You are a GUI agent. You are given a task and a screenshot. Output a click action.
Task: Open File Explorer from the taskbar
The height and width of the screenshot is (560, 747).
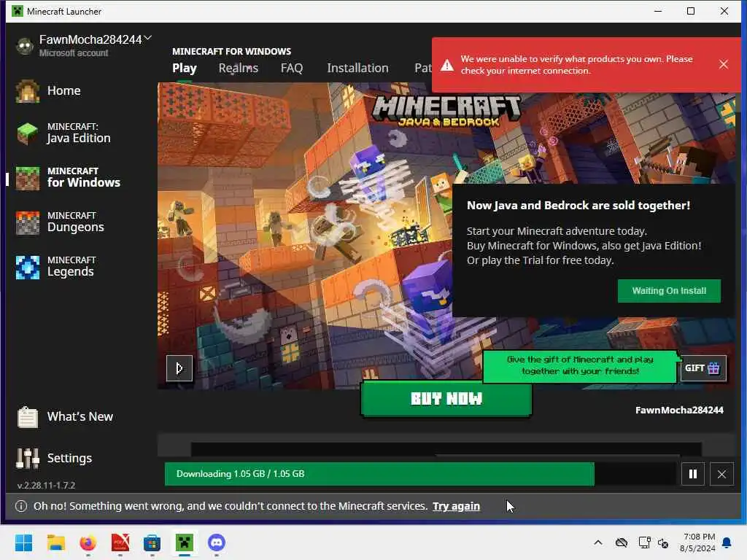point(56,542)
